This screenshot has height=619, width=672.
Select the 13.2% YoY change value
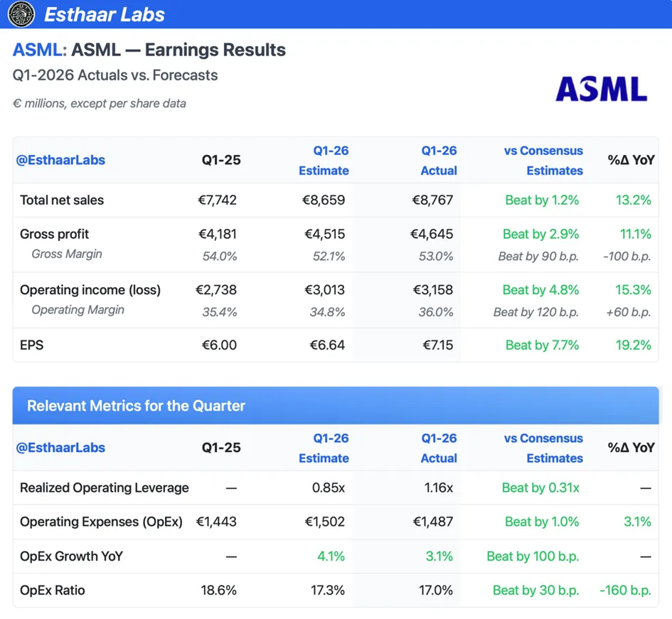(634, 200)
